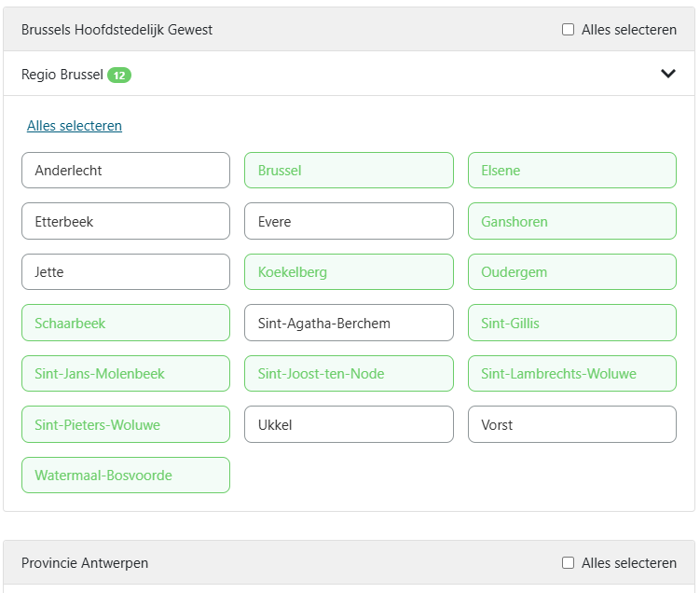
Task: Select the Anderlecht municipality
Action: coord(126,171)
